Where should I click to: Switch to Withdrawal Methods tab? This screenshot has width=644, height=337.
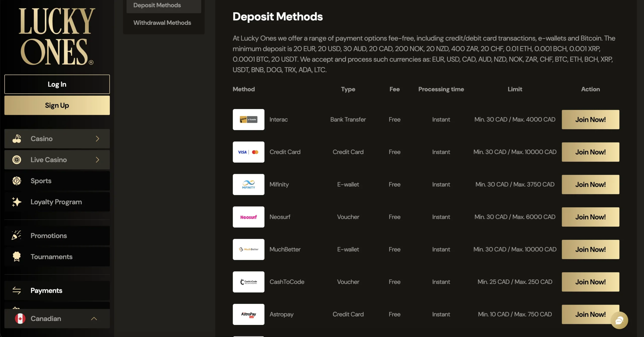point(162,23)
